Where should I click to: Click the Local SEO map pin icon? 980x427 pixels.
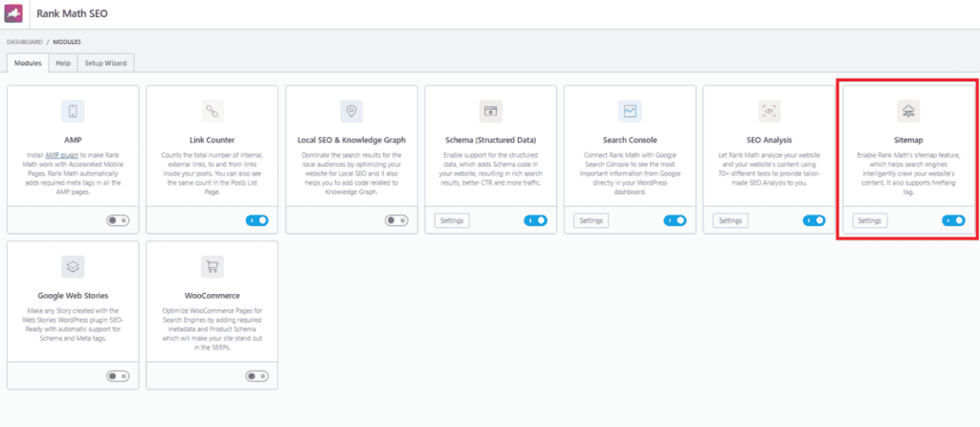click(351, 111)
